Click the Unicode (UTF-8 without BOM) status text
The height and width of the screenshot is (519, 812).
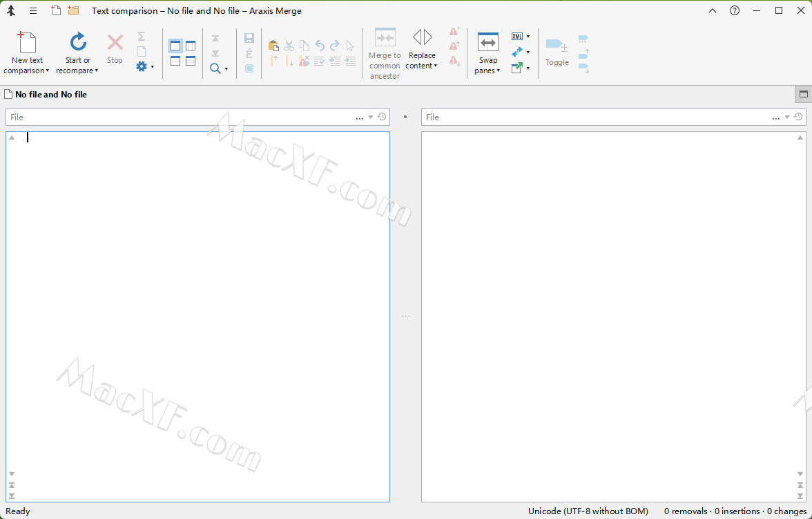click(x=588, y=511)
